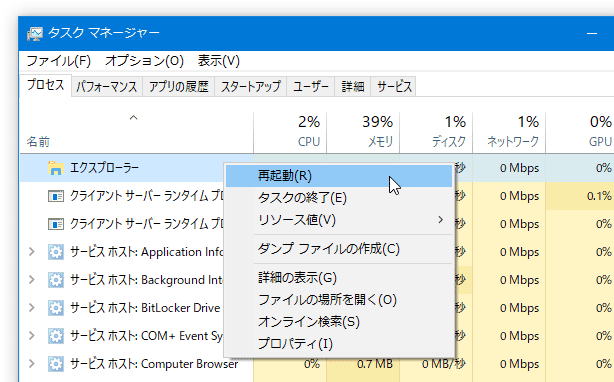Expand サービス ホスト: Background Intelligent row

pos(32,280)
